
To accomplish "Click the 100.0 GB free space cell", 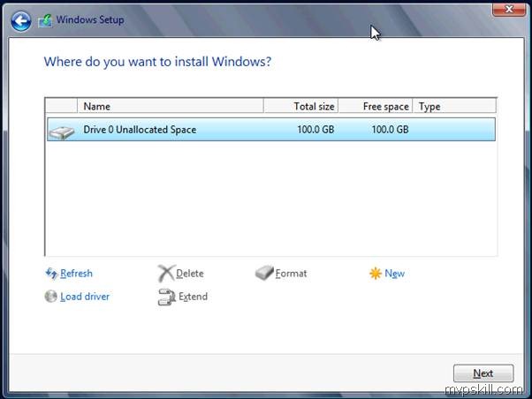I will (x=391, y=130).
